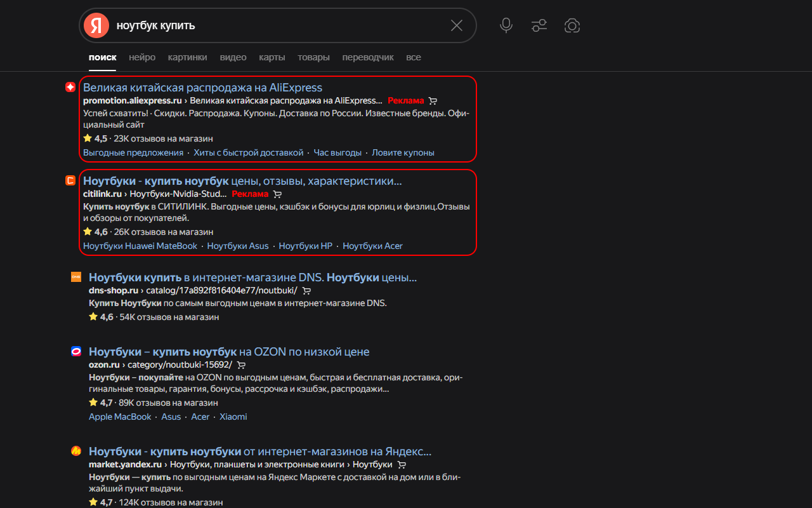Clear the search query with the X button
This screenshot has height=508, width=812.
point(456,25)
